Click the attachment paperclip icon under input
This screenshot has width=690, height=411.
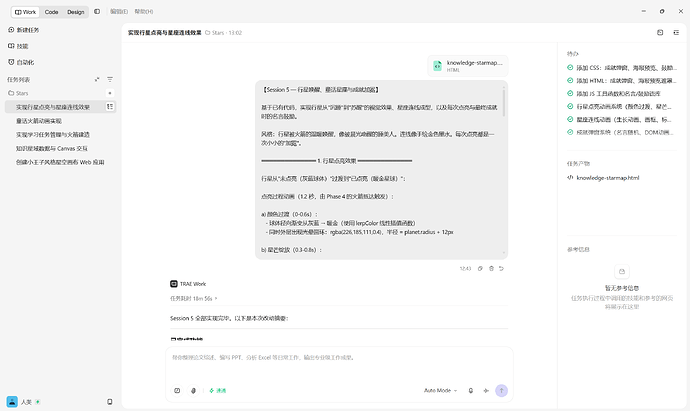[x=194, y=390]
